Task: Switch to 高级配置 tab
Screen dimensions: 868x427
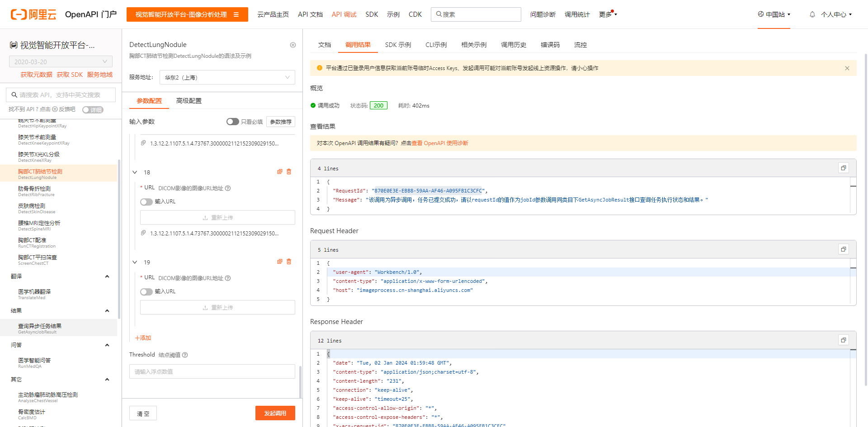Action: click(189, 101)
